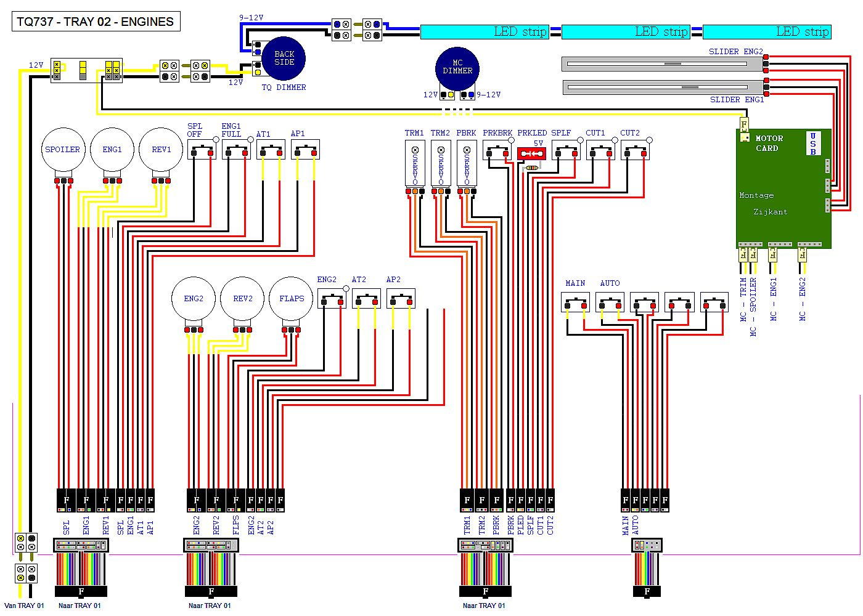Viewport: 863px width, 616px height.
Task: Click the PBRK servo symbol
Action: 467,163
